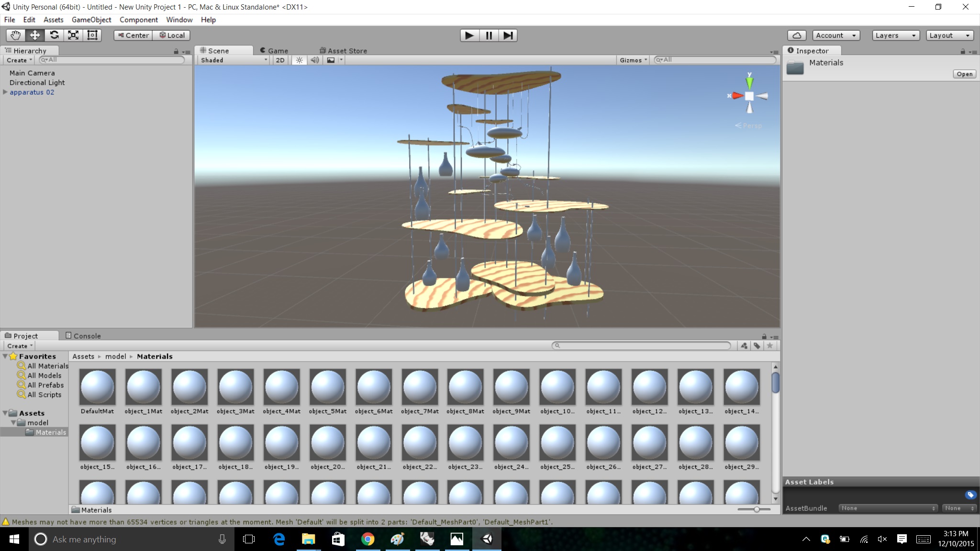Open the GameObject menu
Image resolution: width=980 pixels, height=551 pixels.
(x=91, y=20)
